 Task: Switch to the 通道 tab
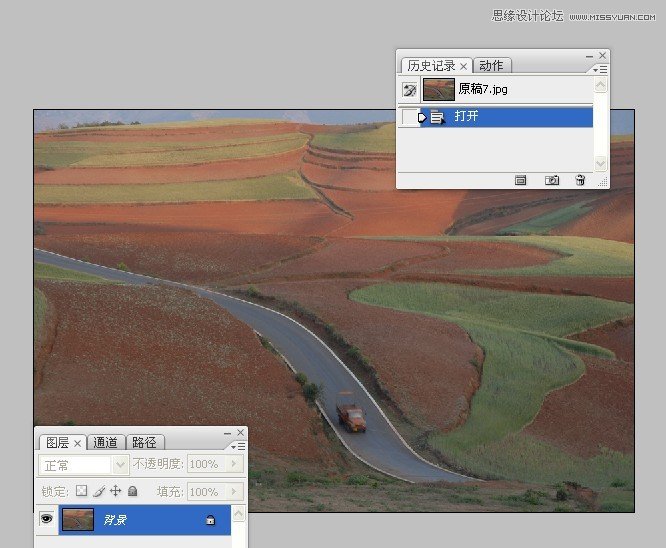(105, 443)
